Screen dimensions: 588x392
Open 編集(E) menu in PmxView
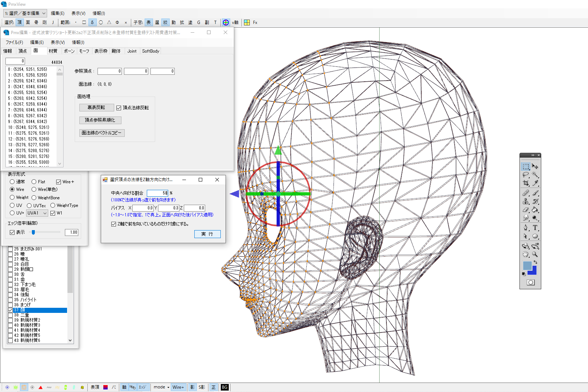[57, 13]
